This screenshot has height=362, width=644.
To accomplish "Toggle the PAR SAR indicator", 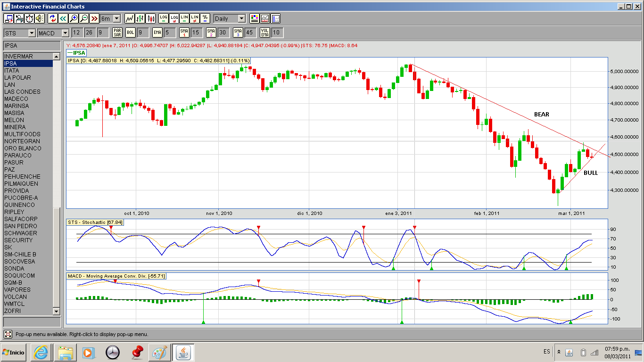I will tap(117, 33).
